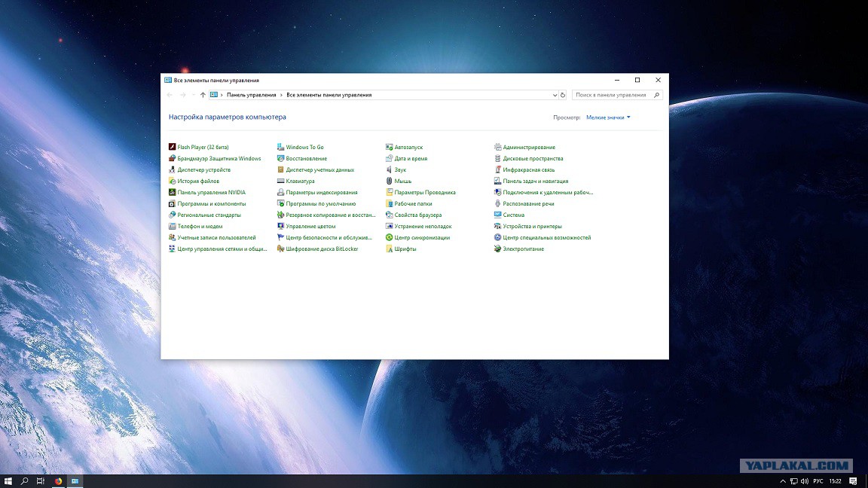Go forward with the forward arrow
Viewport: 868px width, 488px height.
(x=182, y=95)
